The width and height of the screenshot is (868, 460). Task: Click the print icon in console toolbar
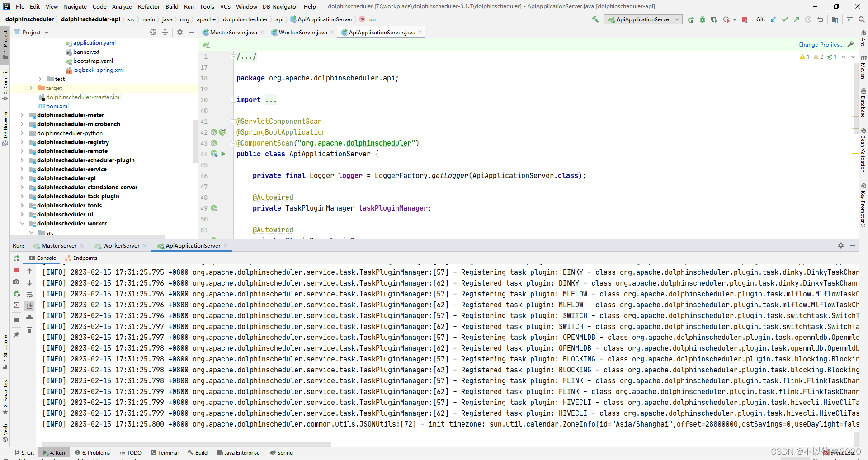(x=29, y=318)
